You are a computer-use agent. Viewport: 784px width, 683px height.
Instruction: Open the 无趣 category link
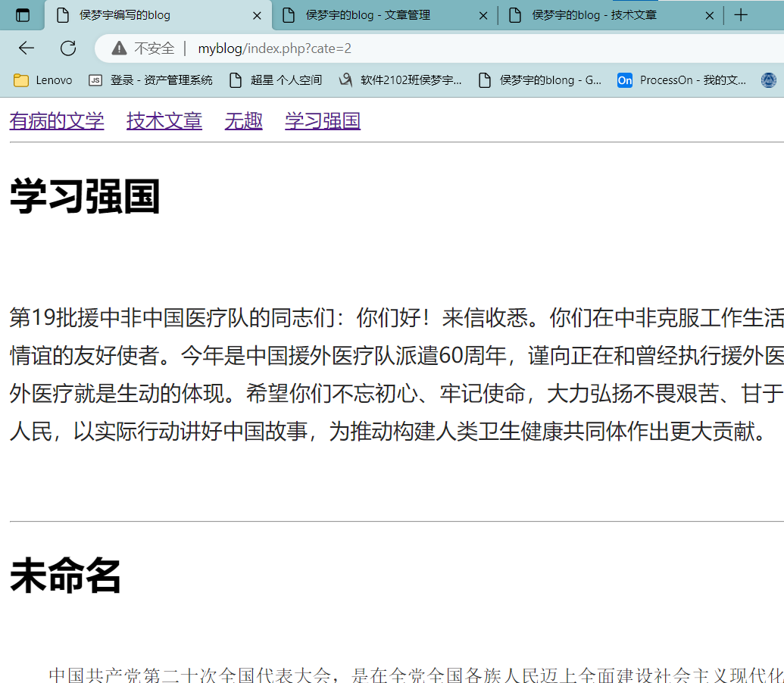(243, 120)
